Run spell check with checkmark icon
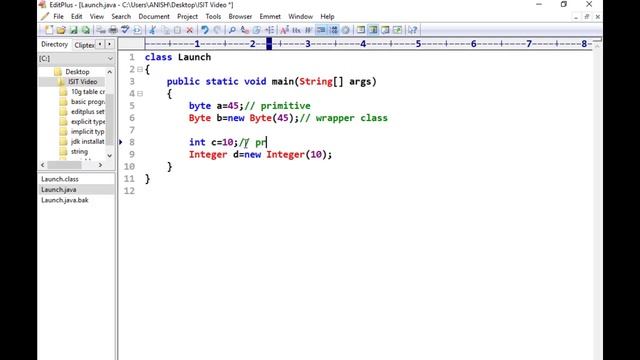The image size is (640, 360). point(125,30)
